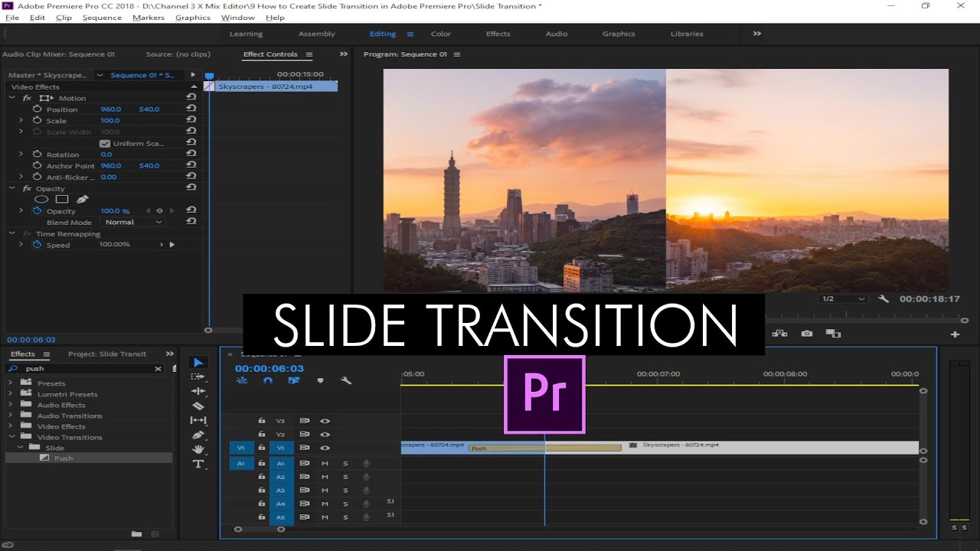This screenshot has width=980, height=551.
Task: Toggle V2 track output eye
Action: [x=325, y=434]
